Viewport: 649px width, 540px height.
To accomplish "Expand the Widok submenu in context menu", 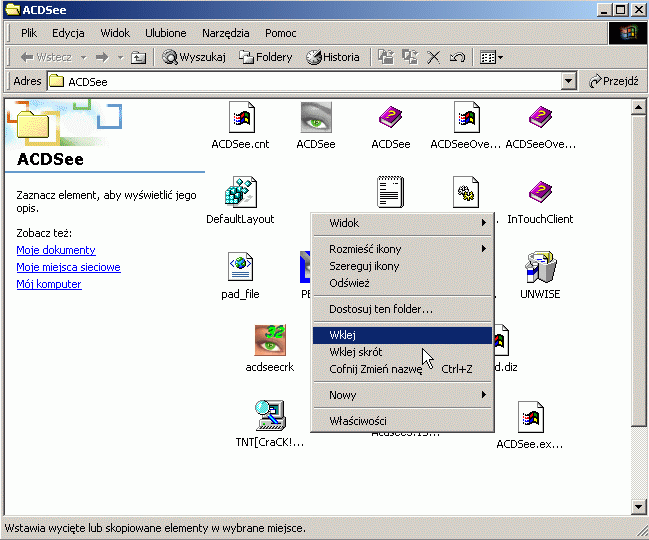I will [403, 223].
